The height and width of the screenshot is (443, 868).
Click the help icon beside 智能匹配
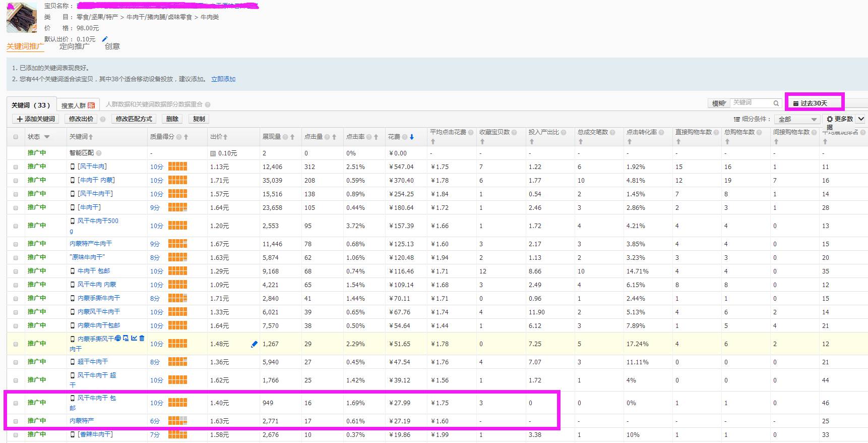[99, 153]
